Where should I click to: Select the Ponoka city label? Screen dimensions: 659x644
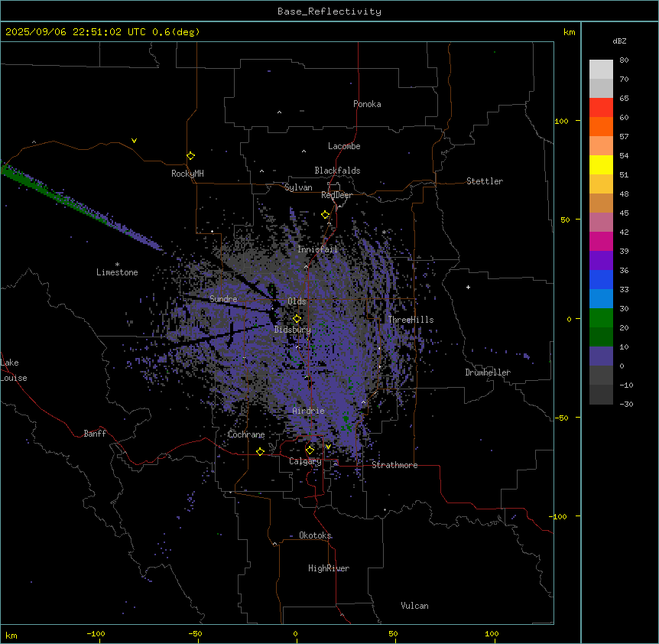coord(367,104)
